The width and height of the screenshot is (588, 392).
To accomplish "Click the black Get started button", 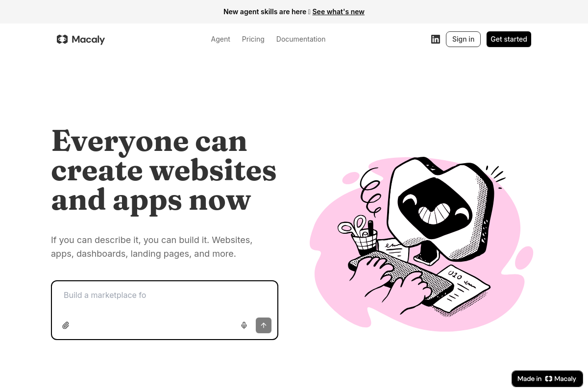I will 509,39.
